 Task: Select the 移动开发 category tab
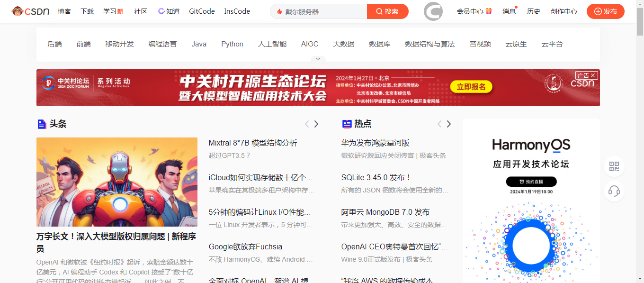pos(120,44)
